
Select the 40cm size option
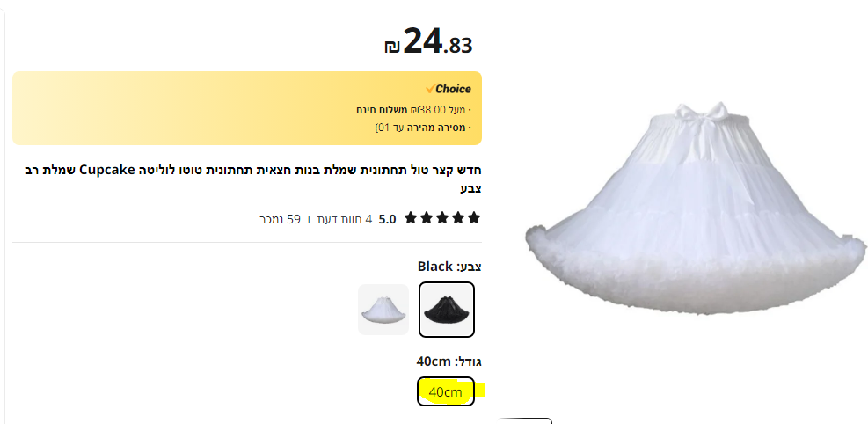point(446,391)
